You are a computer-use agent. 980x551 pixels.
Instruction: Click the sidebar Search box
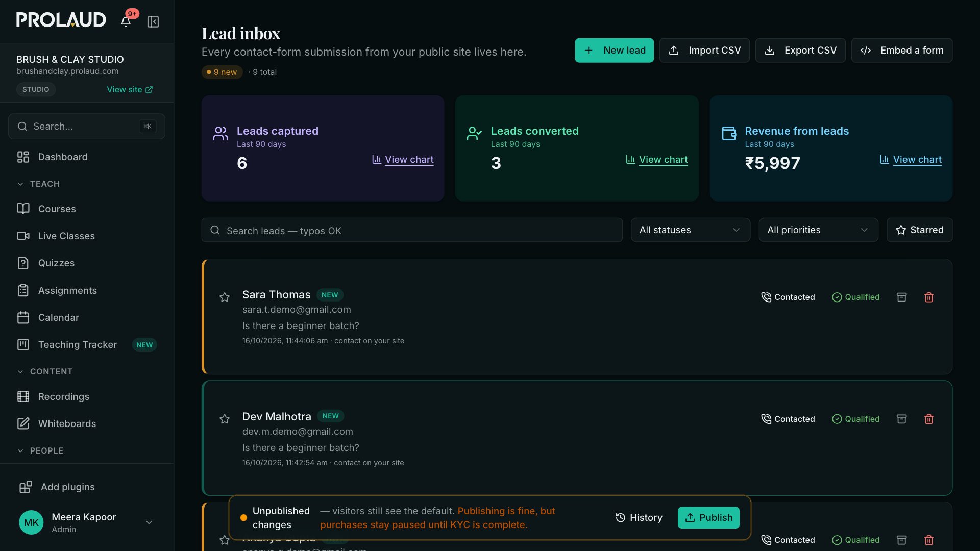(87, 127)
